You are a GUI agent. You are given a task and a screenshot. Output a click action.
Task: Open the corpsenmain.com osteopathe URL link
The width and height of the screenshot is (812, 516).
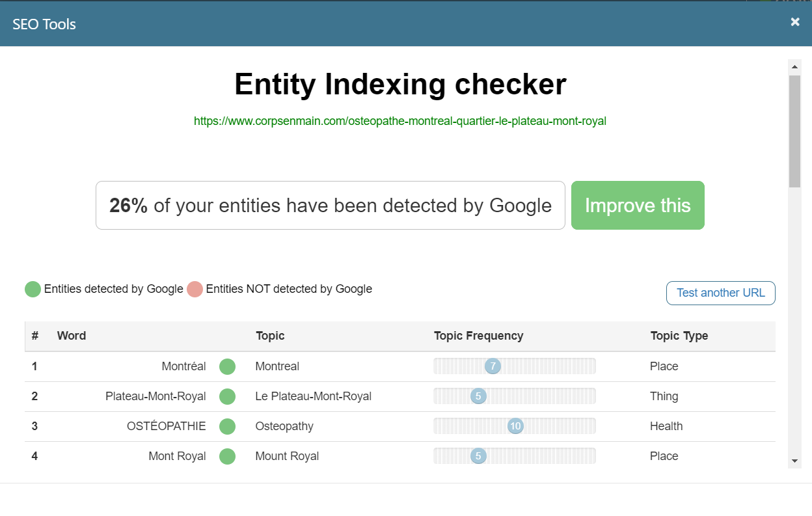(x=399, y=121)
